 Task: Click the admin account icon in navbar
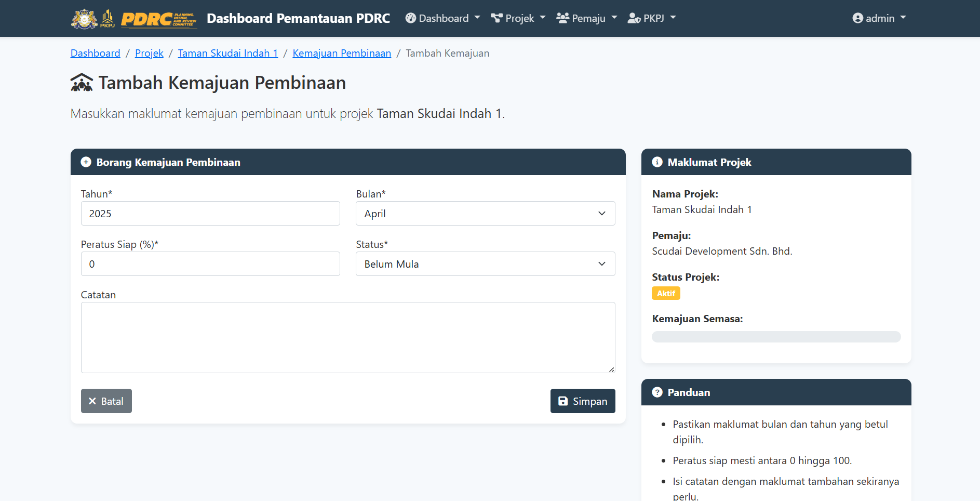coord(857,18)
